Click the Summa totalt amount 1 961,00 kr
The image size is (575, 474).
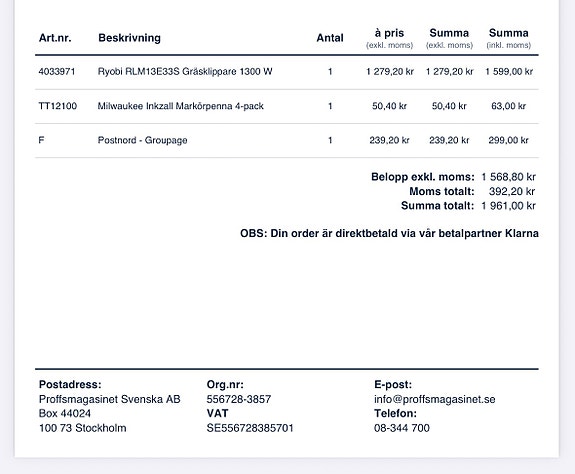coord(509,206)
